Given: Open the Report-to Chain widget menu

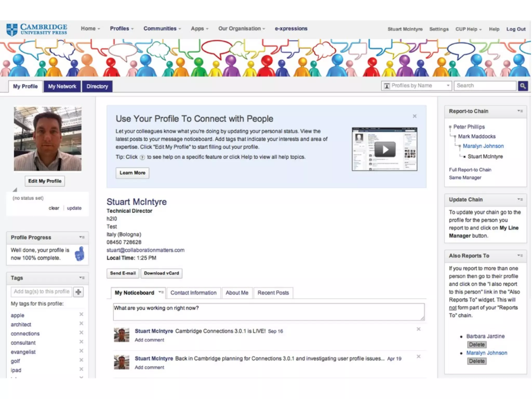Looking at the screenshot, I should click(520, 111).
